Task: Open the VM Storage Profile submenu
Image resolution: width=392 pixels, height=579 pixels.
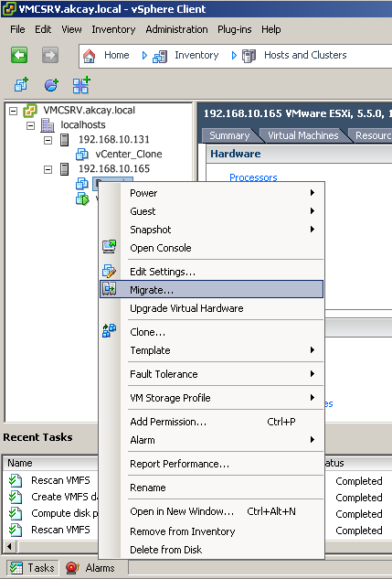Action: [212, 398]
